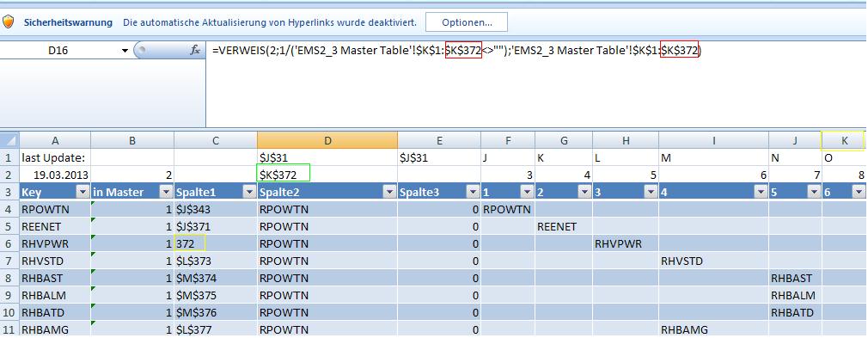Viewport: 868px width, 338px height.
Task: Click the select-all corner triangle of the sheet
Action: point(10,139)
